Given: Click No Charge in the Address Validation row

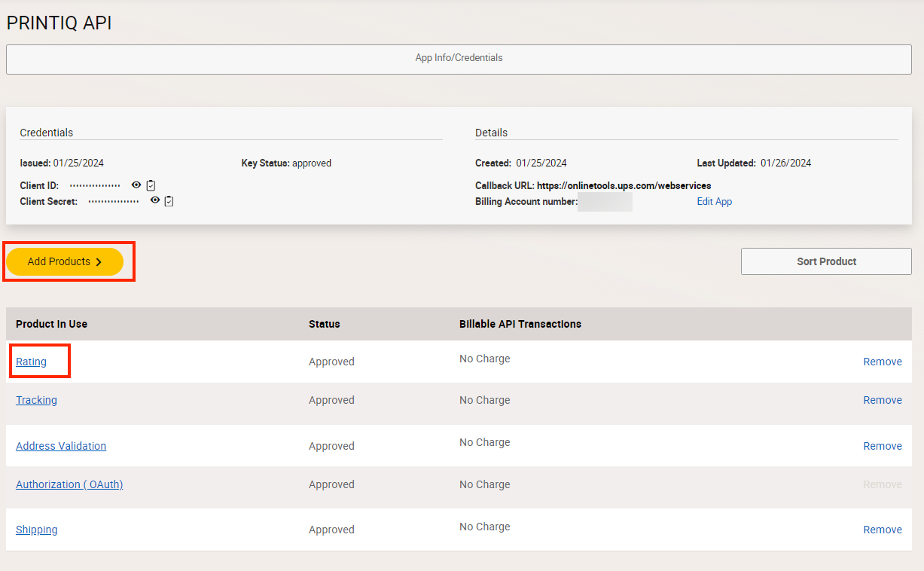Looking at the screenshot, I should (484, 442).
